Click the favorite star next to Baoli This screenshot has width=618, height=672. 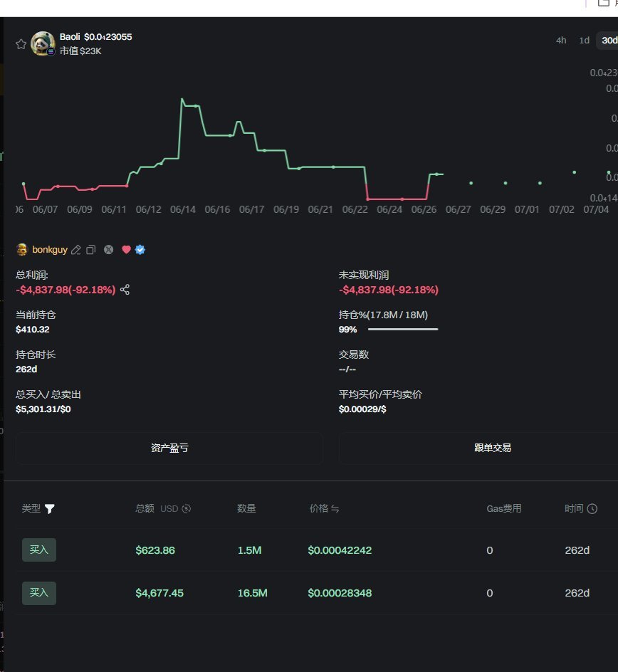point(21,43)
